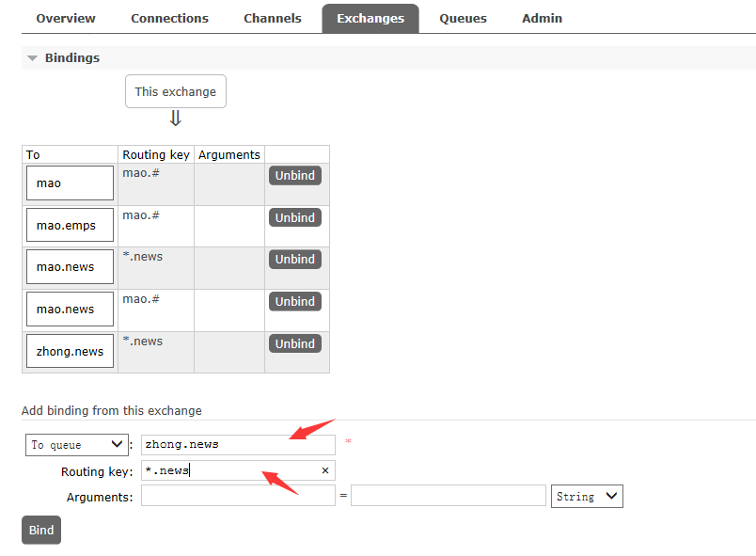
Task: Unbind the mao queue binding
Action: pos(295,176)
